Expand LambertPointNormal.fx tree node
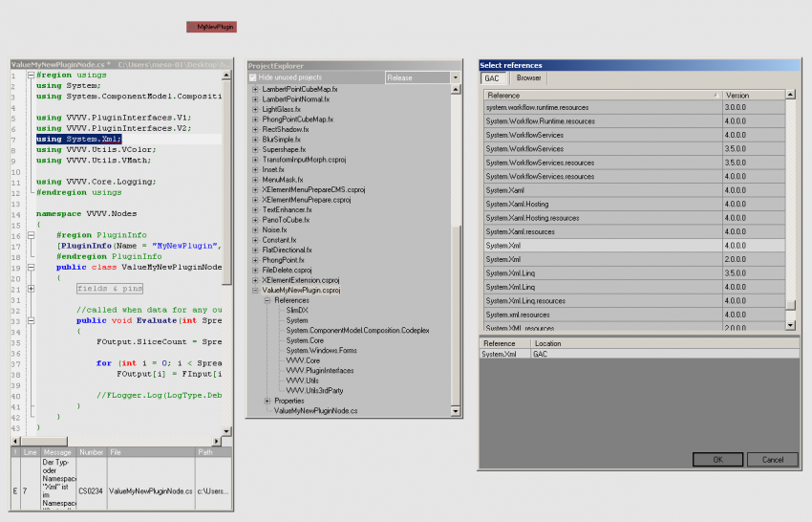The image size is (812, 522). tap(255, 99)
